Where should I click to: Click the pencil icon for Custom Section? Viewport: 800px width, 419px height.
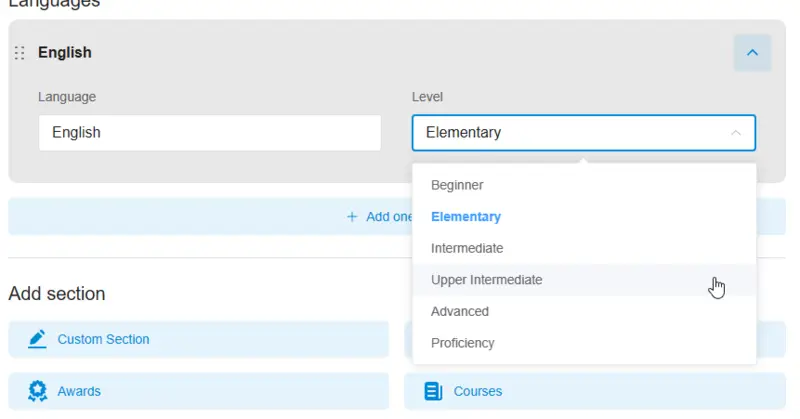click(x=37, y=339)
